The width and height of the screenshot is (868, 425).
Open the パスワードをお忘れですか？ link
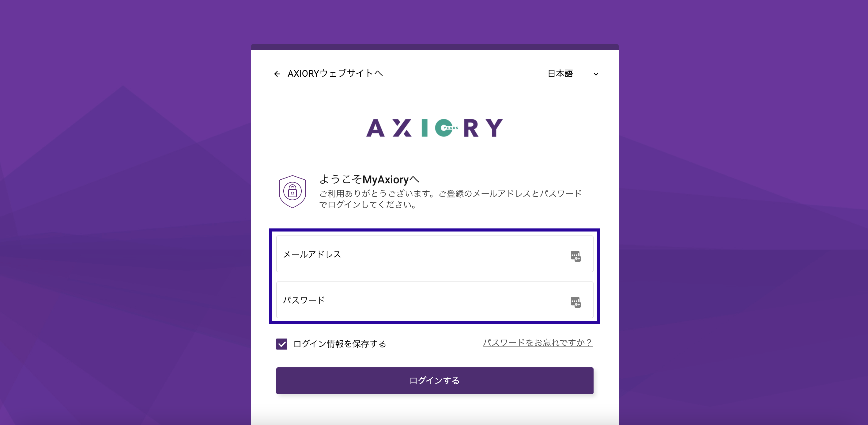tap(538, 343)
